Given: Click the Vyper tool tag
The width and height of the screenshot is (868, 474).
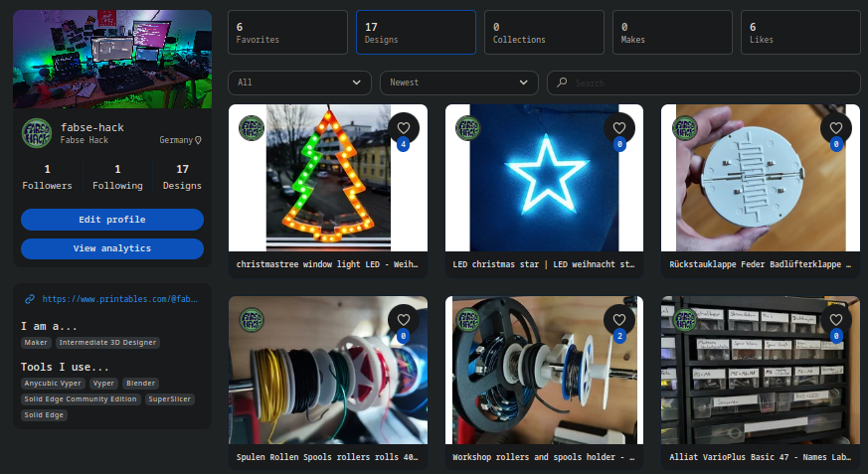Looking at the screenshot, I should [x=103, y=384].
